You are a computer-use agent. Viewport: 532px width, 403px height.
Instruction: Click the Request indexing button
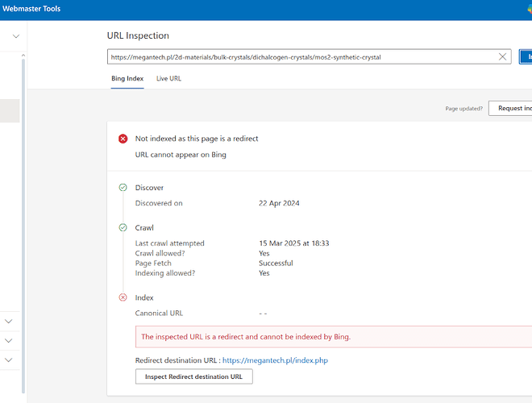(510, 108)
